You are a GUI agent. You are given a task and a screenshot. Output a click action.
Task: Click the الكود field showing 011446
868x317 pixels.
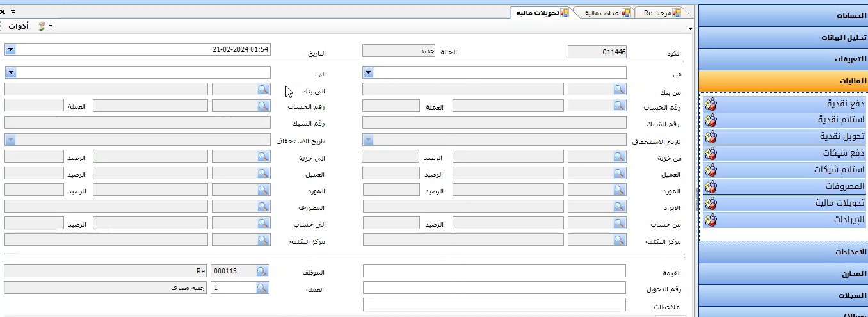coord(597,52)
